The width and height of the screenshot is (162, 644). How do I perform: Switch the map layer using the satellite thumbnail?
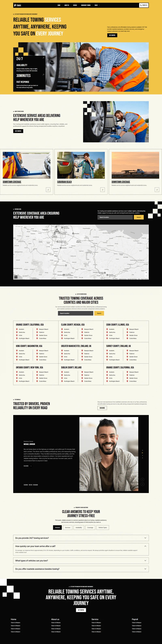[x=16, y=277]
